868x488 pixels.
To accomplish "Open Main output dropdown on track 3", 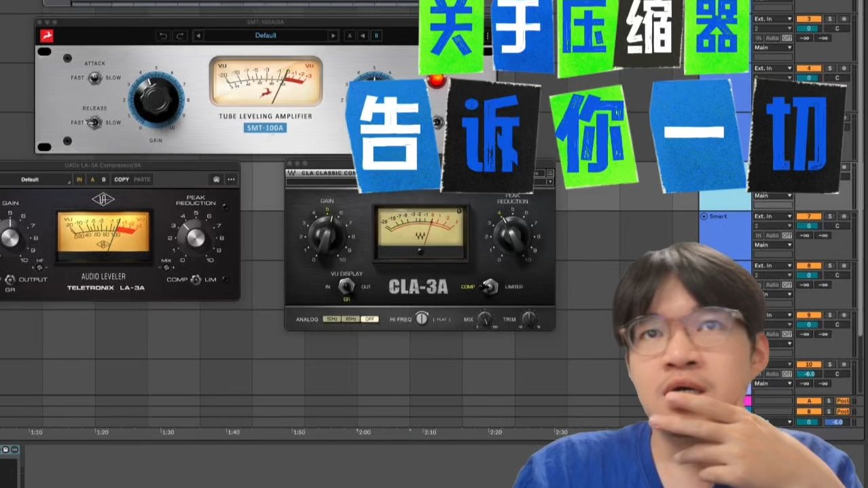I will 773,48.
